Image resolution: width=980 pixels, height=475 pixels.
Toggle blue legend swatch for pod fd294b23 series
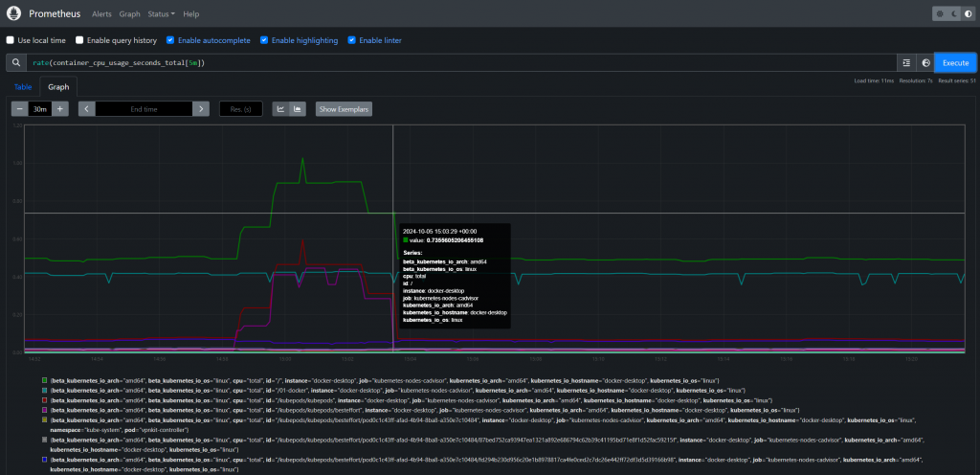point(44,460)
